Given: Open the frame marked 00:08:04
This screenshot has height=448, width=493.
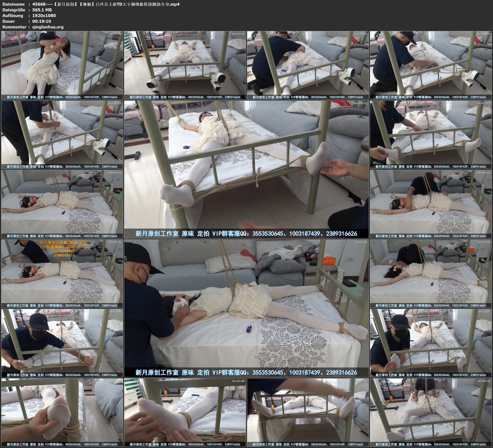Looking at the screenshot, I should tap(62, 204).
